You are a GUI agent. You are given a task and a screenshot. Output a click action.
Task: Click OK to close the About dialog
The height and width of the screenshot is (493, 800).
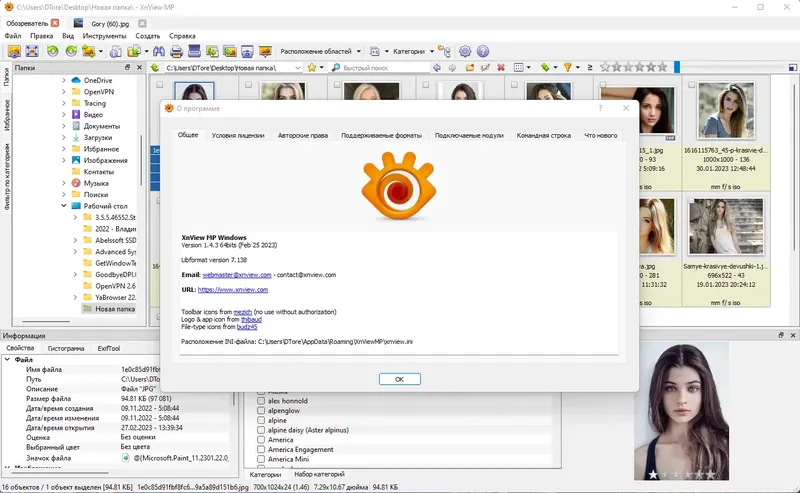[x=399, y=379]
